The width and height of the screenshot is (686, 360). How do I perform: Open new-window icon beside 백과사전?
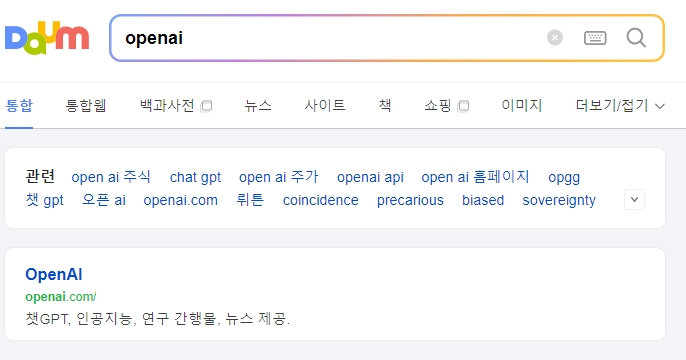(206, 106)
